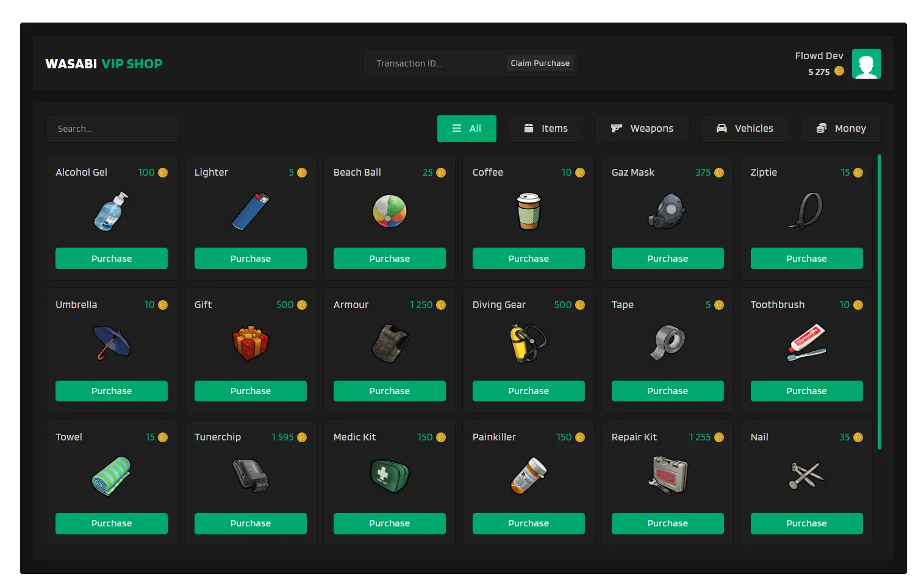Image resolution: width=924 pixels, height=588 pixels.
Task: Purchase the Toothbrush item
Action: (x=806, y=390)
